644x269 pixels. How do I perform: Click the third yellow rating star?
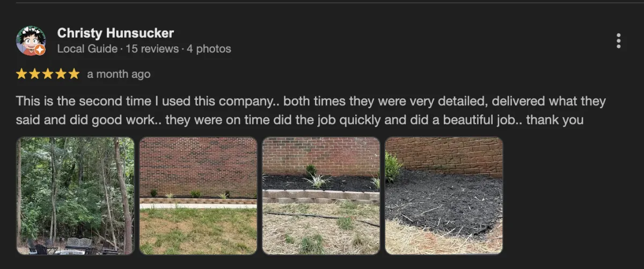coord(47,75)
